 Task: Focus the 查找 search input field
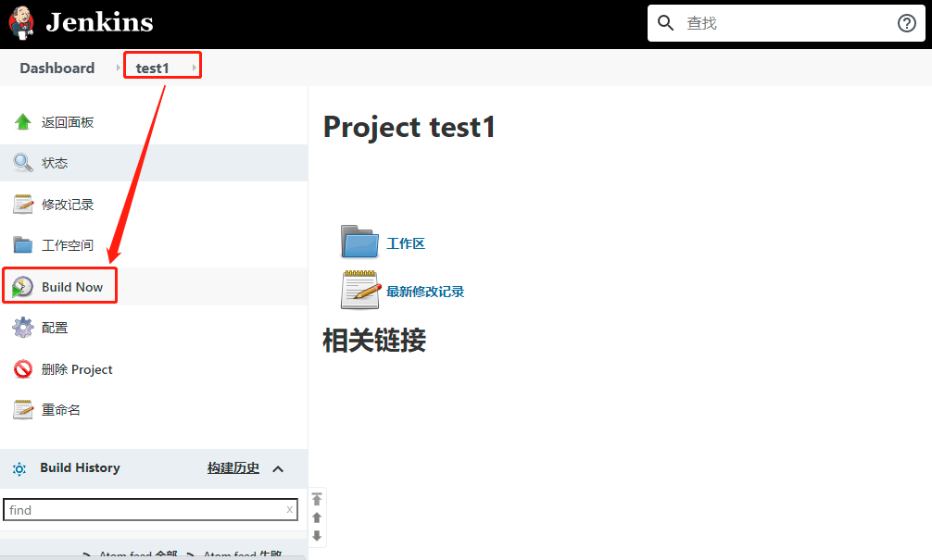coord(786,23)
